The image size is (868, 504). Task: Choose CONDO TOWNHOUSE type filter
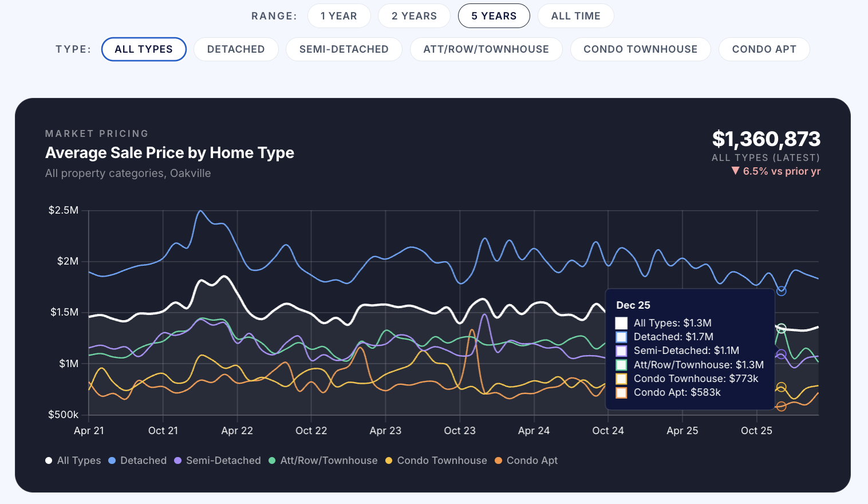[640, 49]
